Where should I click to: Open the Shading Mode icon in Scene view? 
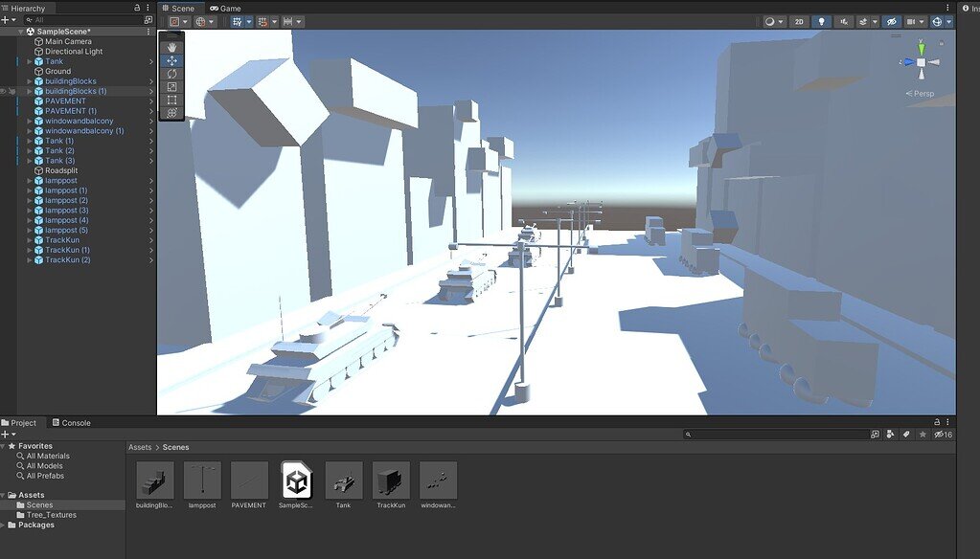[769, 21]
